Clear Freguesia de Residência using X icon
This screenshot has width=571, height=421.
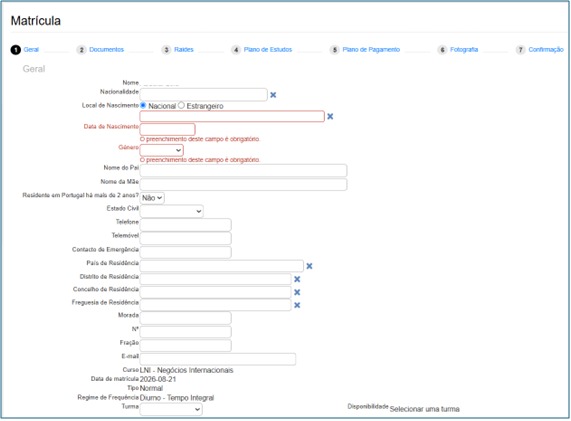(297, 305)
